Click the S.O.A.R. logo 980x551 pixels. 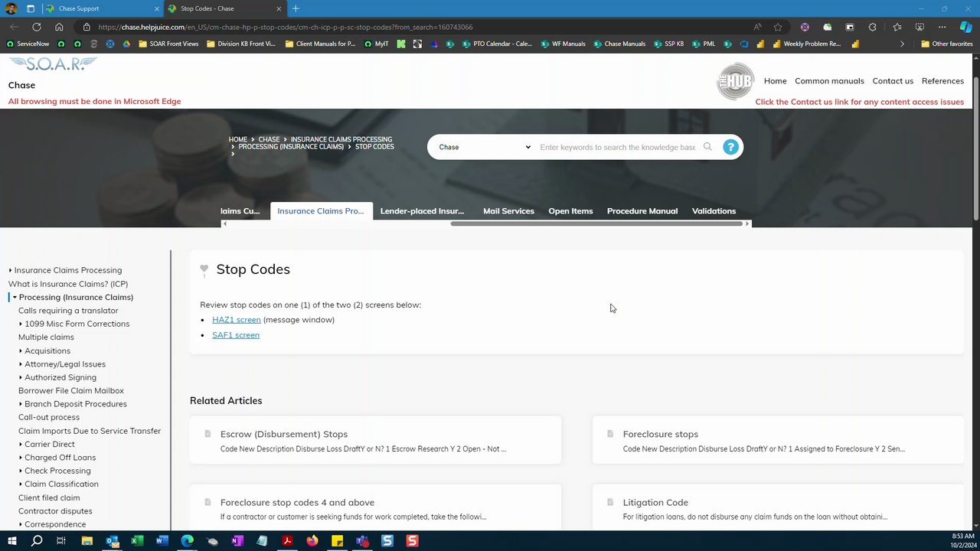[x=53, y=64]
